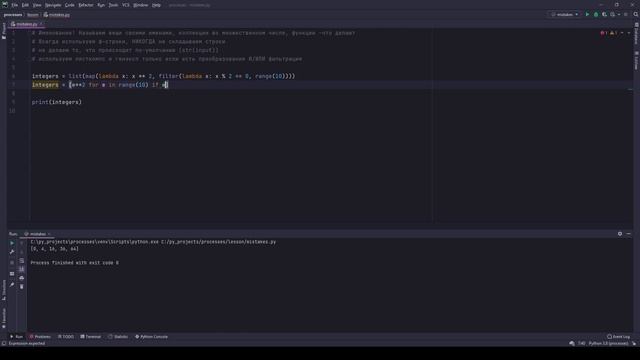Screen dimensions: 640x360
Task: Open the Run menu
Action: (101, 5)
